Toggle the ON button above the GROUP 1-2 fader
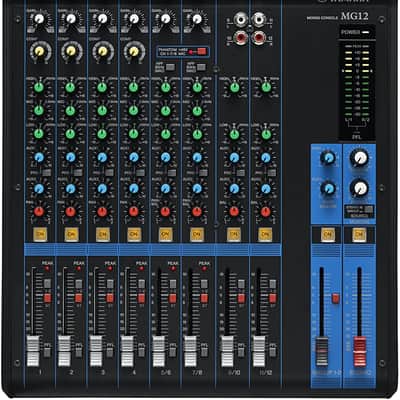 (328, 235)
